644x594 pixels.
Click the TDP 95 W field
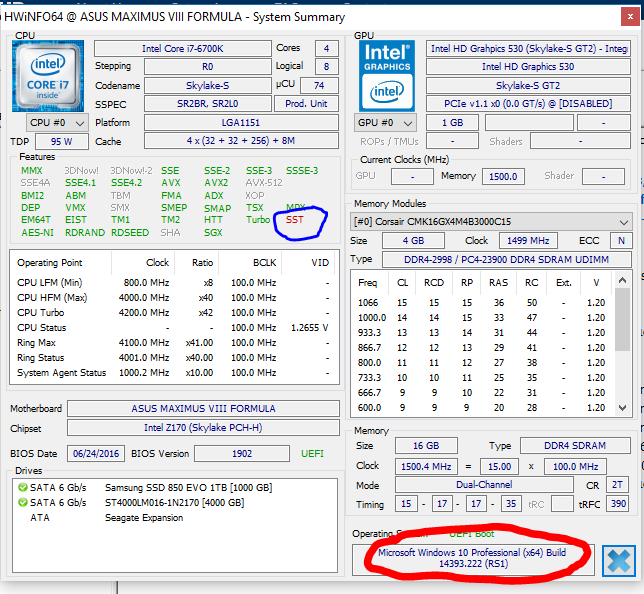coord(62,142)
